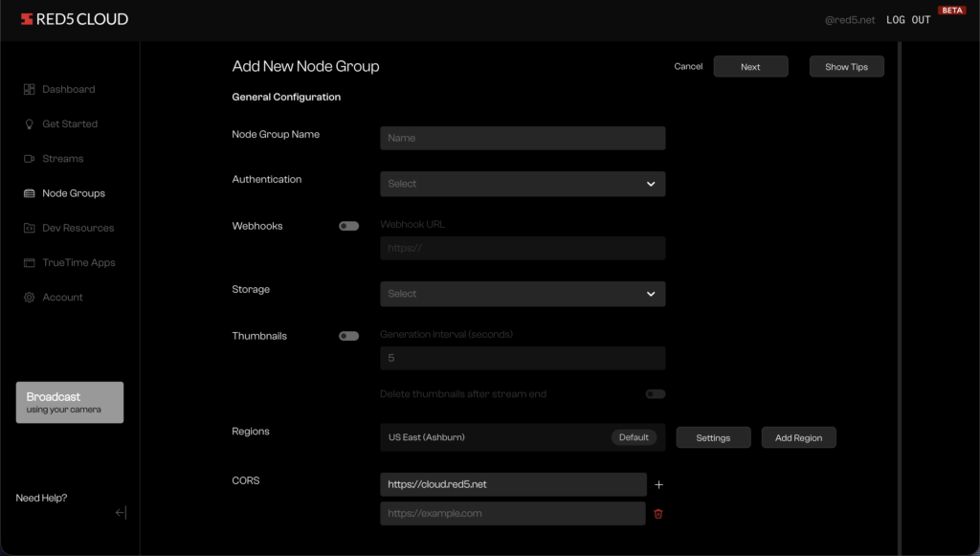Screen dimensions: 980x556
Task: Click the Account gear icon
Action: [x=29, y=298]
